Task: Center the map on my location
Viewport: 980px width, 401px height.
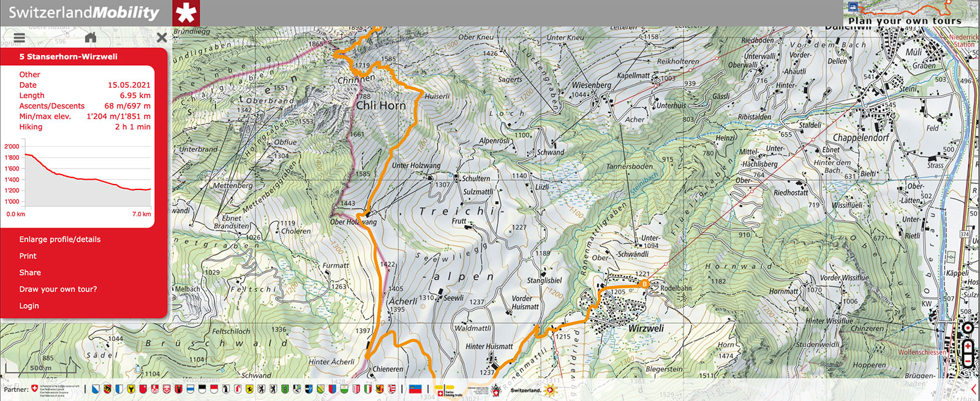Action: (968, 328)
